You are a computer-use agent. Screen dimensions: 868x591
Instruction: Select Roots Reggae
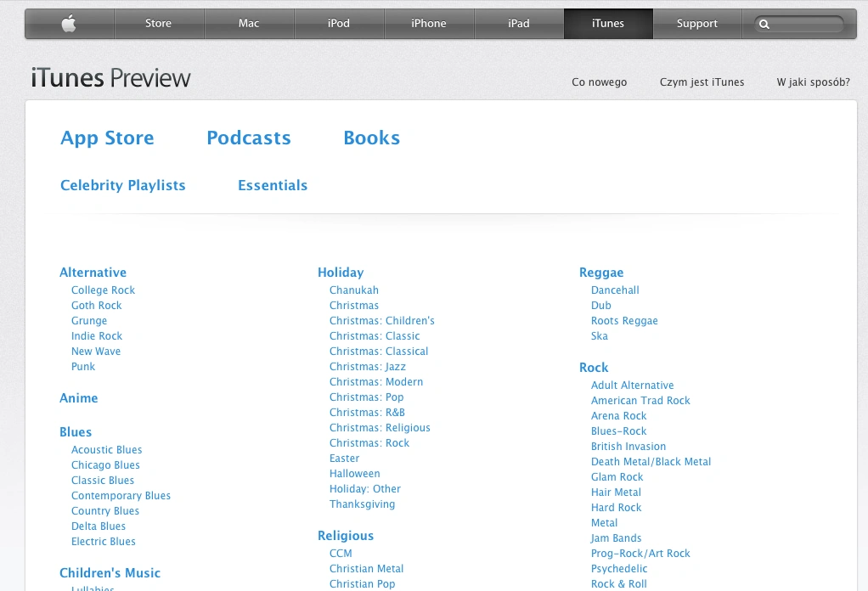(x=624, y=321)
